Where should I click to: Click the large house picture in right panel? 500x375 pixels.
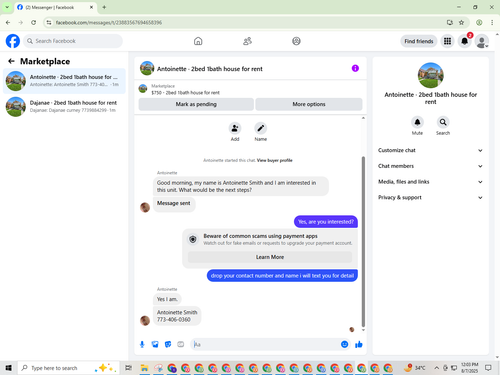pos(430,75)
